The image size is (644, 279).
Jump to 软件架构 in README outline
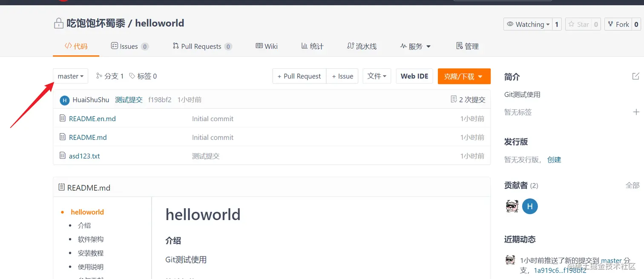(x=91, y=239)
